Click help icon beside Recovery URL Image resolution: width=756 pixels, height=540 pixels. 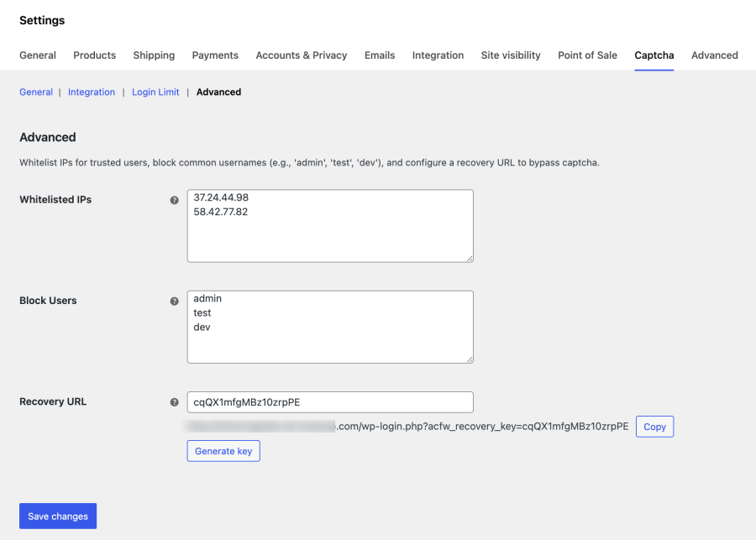click(175, 402)
